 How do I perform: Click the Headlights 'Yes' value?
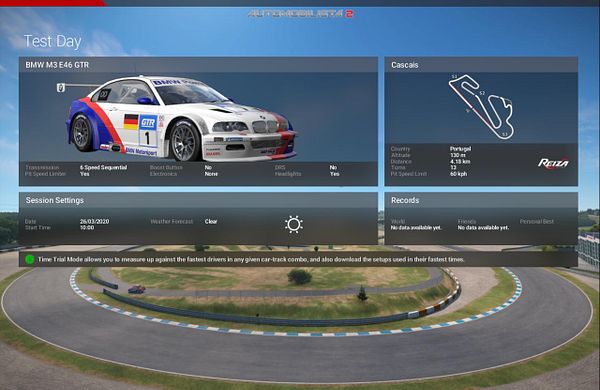pos(334,174)
